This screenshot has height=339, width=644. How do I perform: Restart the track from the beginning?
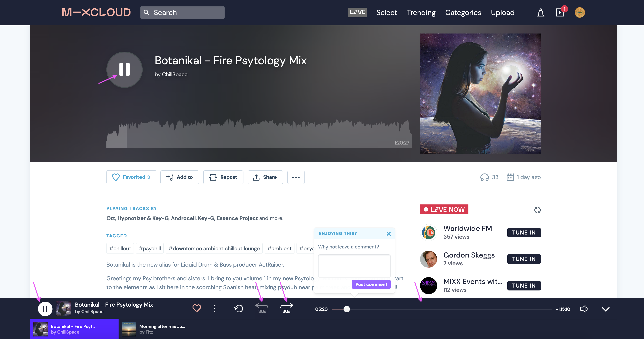tap(239, 308)
